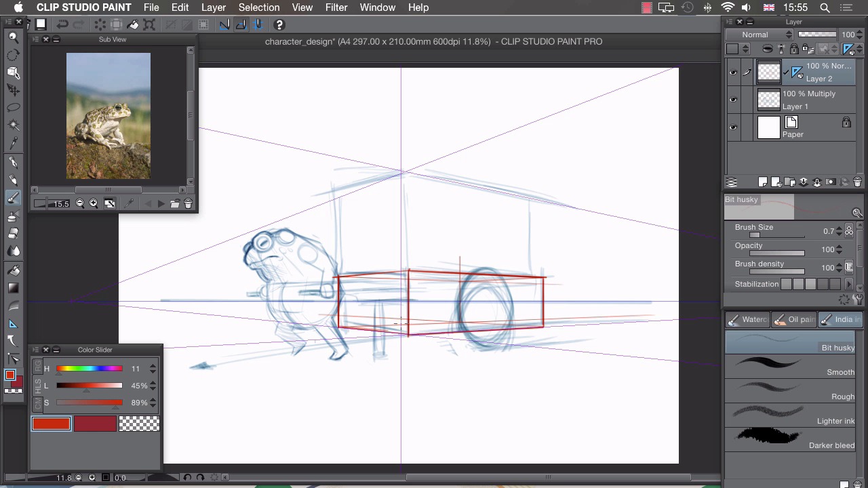Screen dimensions: 868x488
Task: Hide Layer 2 using its eye icon
Action: coord(733,73)
